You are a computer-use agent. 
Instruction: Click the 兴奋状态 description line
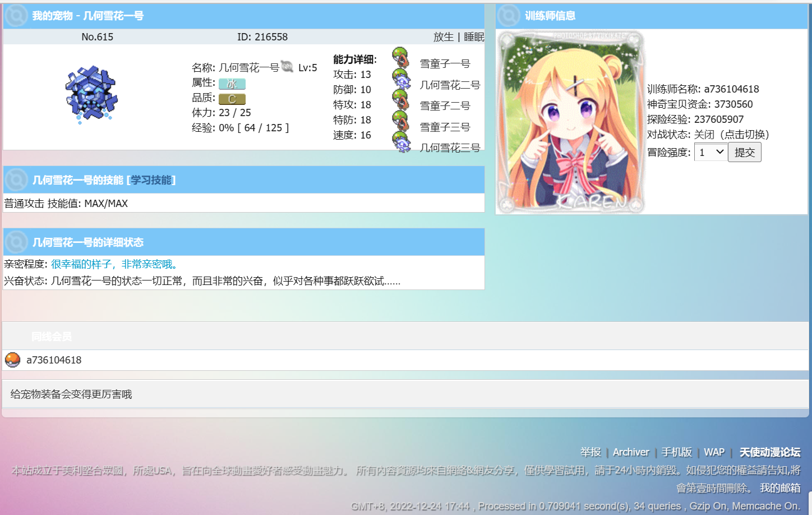[x=202, y=281]
